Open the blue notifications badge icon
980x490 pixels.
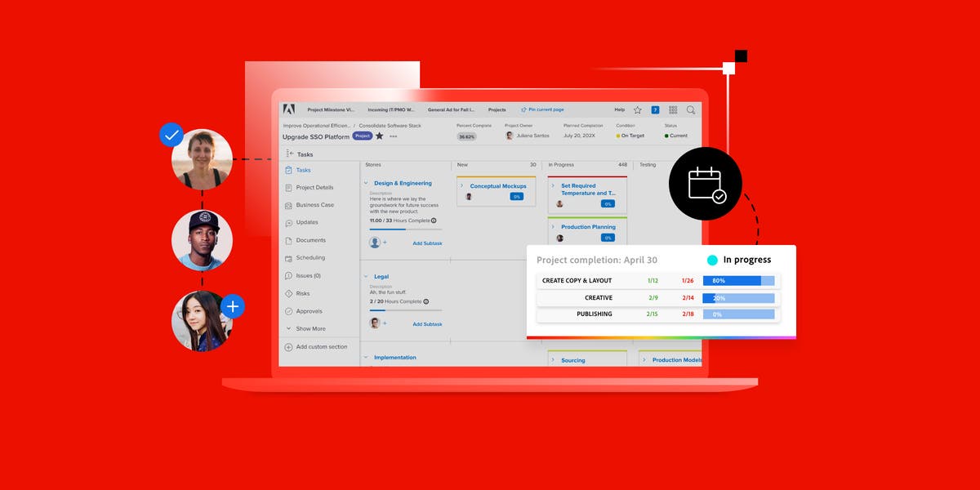(655, 109)
